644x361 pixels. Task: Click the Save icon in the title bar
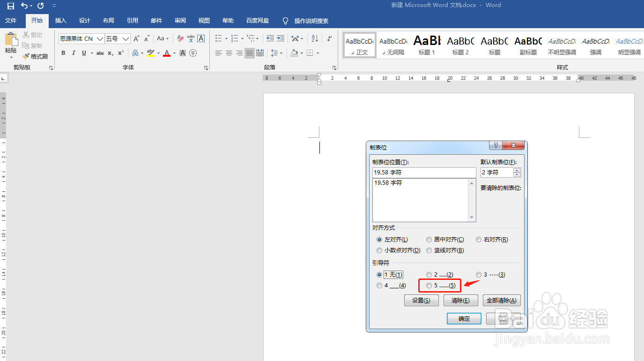(x=10, y=6)
